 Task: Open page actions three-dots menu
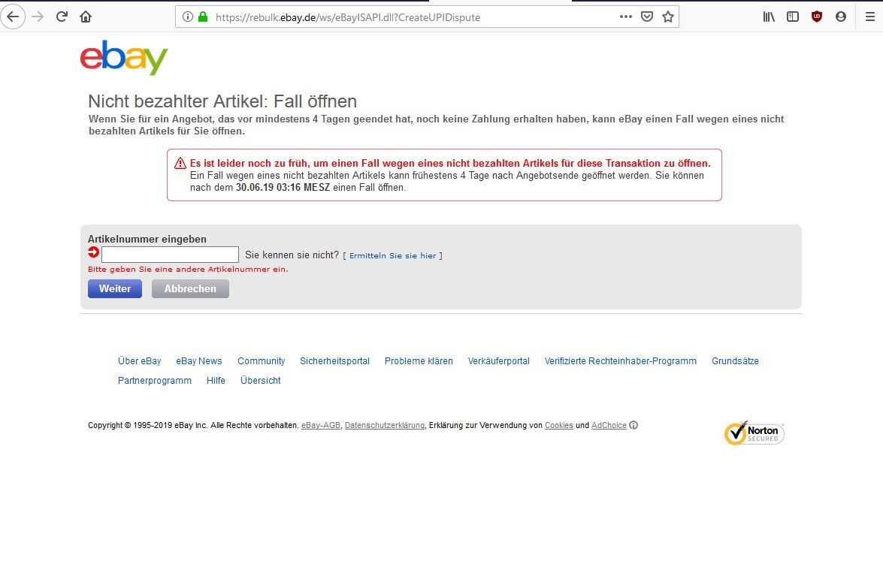point(626,17)
